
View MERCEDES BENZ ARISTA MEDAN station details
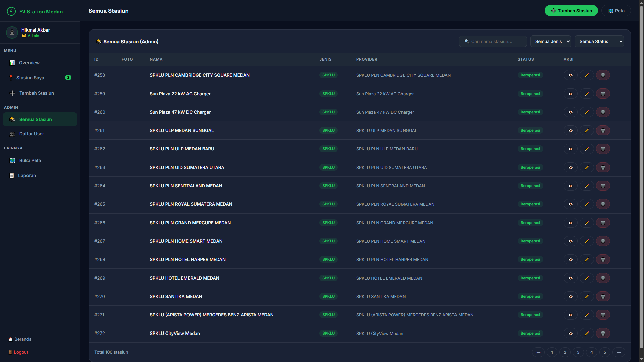(570, 315)
